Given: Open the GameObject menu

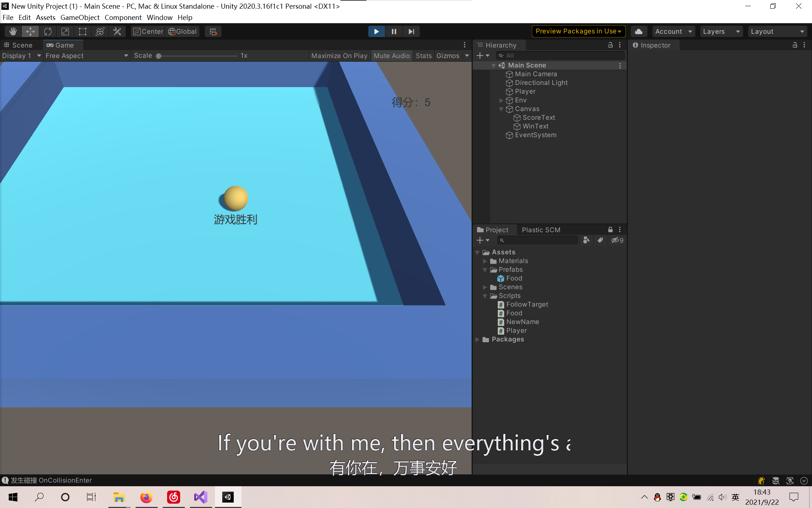Looking at the screenshot, I should pyautogui.click(x=80, y=17).
